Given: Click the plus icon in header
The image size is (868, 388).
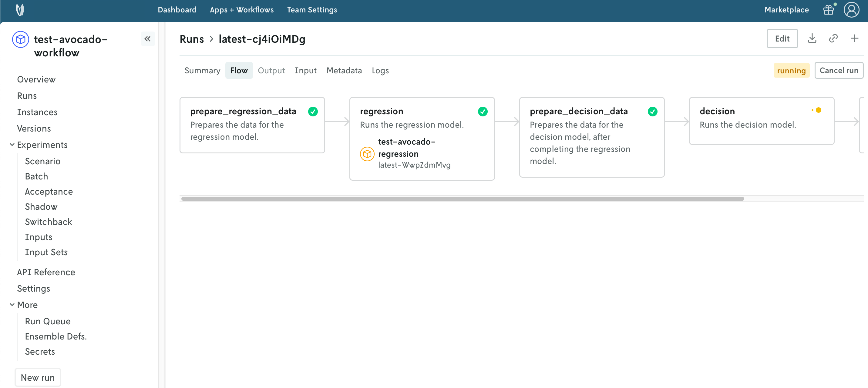Looking at the screenshot, I should [854, 38].
